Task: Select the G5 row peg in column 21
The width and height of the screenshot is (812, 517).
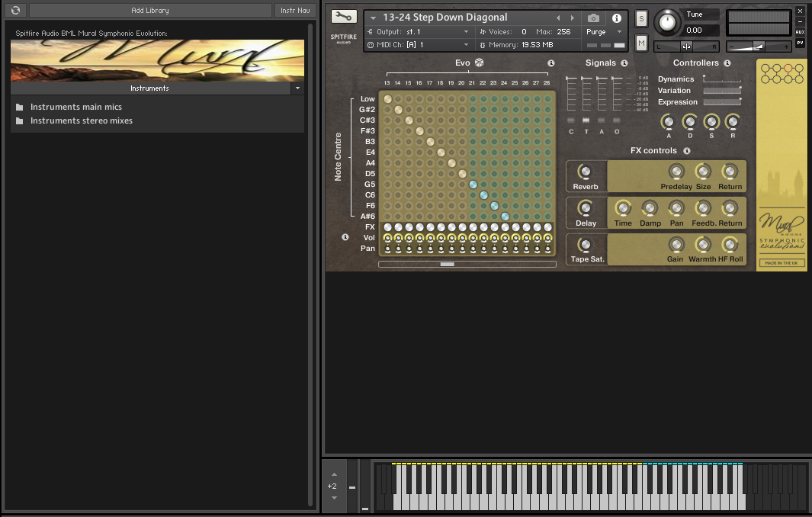Action: [x=473, y=185]
